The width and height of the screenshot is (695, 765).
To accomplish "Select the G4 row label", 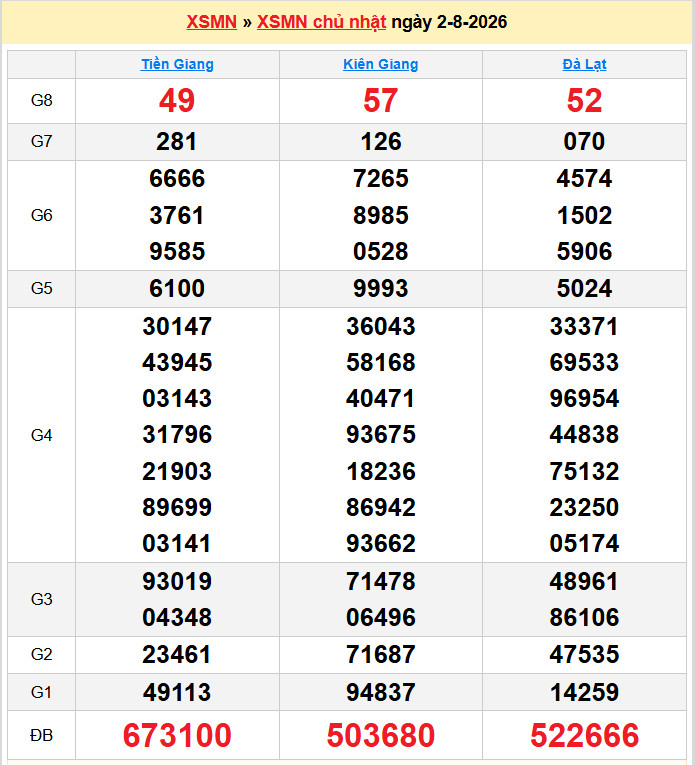I will point(41,435).
